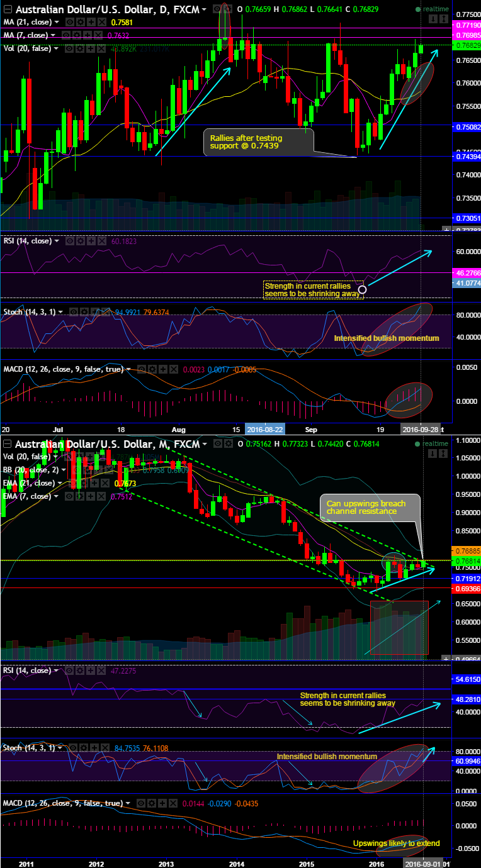Open settings gear for monthly MACD indicator
Image resolution: width=481 pixels, height=868 pixels.
click(152, 803)
